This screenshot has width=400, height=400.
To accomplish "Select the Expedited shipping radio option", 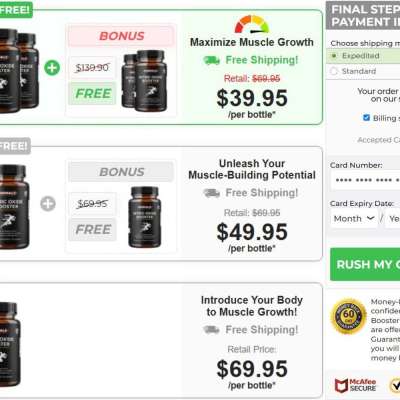I will tap(334, 56).
